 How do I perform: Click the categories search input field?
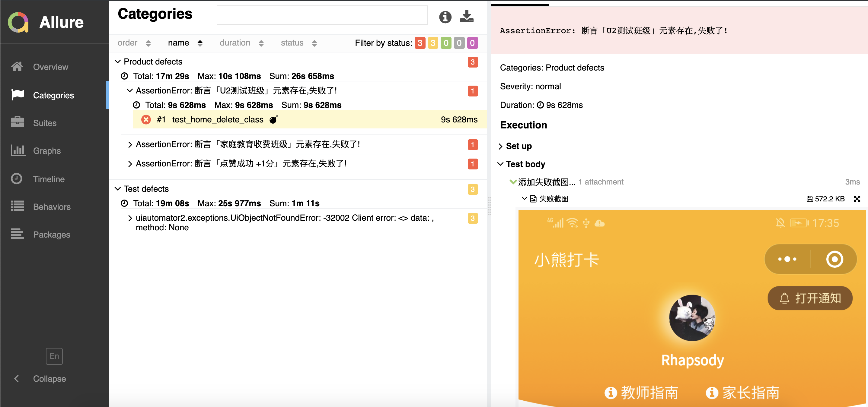[x=322, y=15]
